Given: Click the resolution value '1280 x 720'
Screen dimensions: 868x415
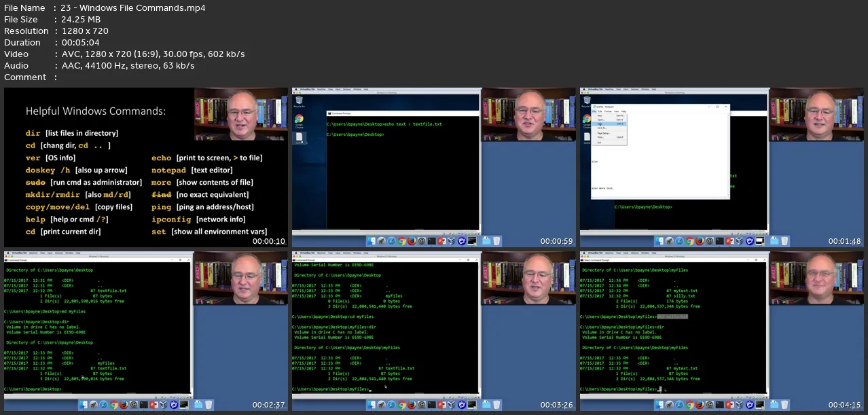Looking at the screenshot, I should [84, 31].
